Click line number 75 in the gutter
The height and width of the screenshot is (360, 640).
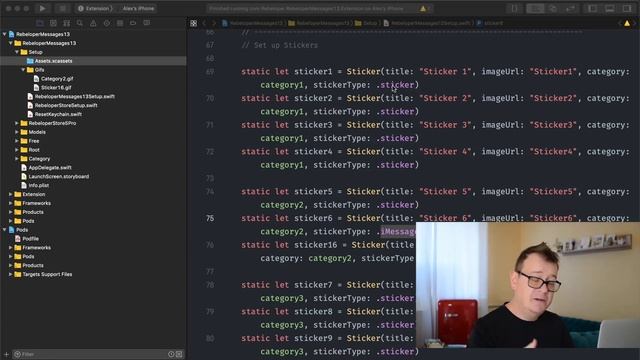pyautogui.click(x=210, y=218)
